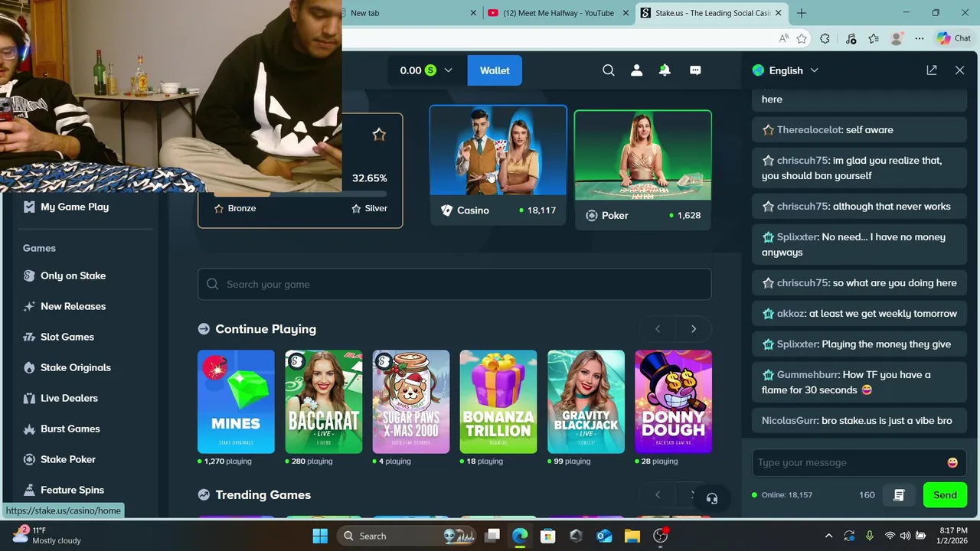The height and width of the screenshot is (551, 980).
Task: Open the Wallet
Action: click(495, 70)
